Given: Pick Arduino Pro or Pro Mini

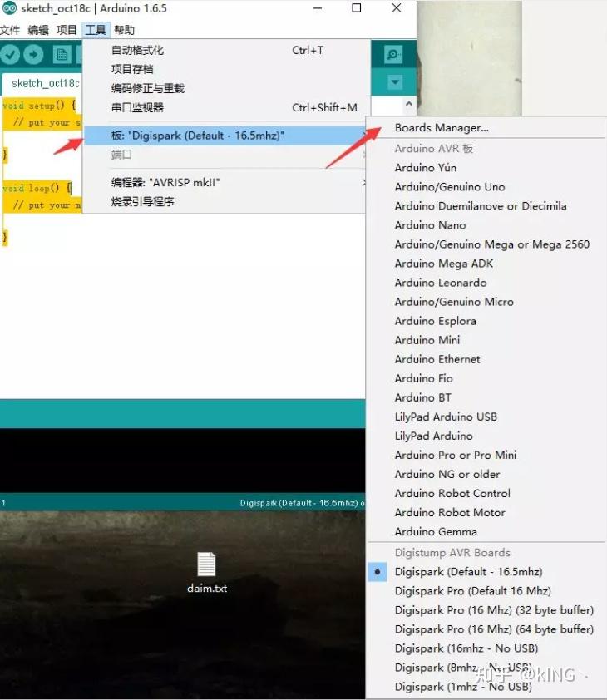Looking at the screenshot, I should (486, 456).
